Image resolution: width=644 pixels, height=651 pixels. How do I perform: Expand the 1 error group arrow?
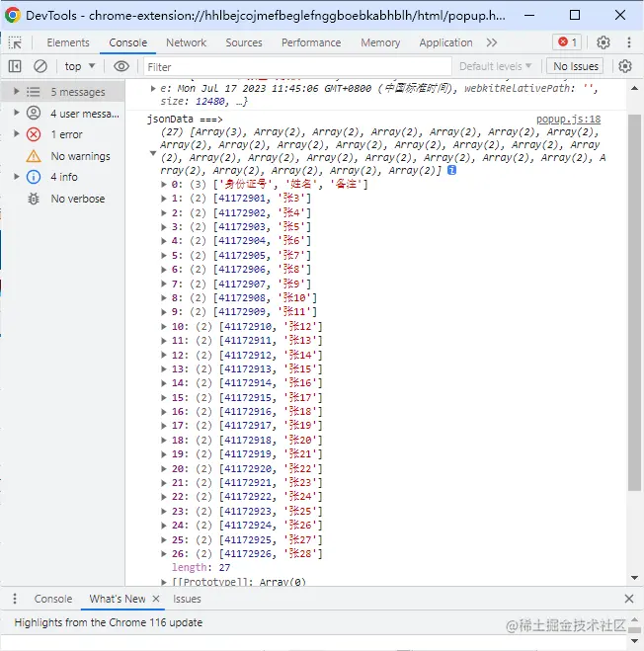click(x=17, y=133)
